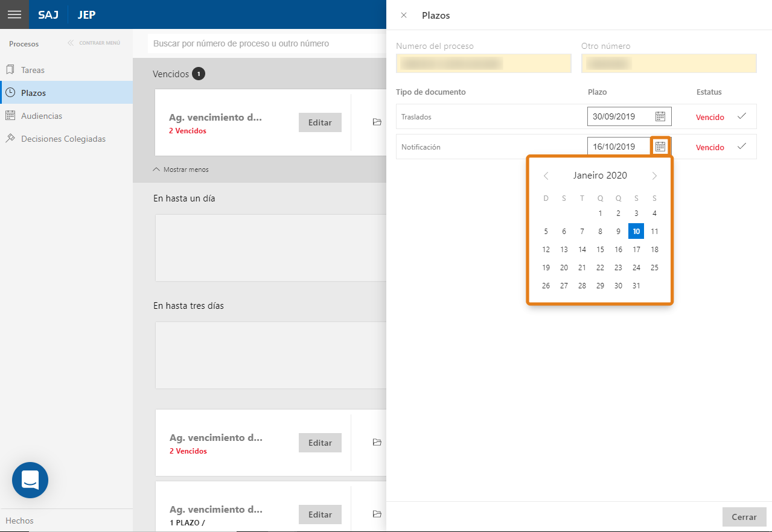This screenshot has height=532, width=772.
Task: Click the Traslados date input field
Action: (619, 116)
